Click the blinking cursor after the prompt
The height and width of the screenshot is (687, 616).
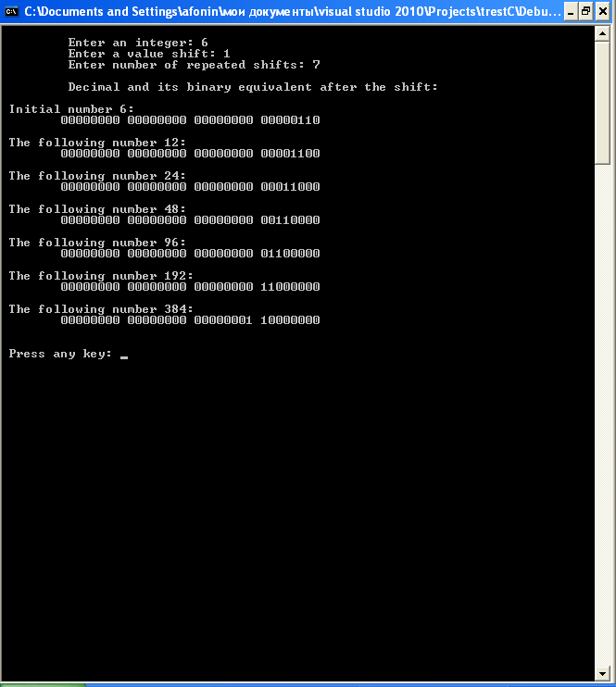coord(124,357)
